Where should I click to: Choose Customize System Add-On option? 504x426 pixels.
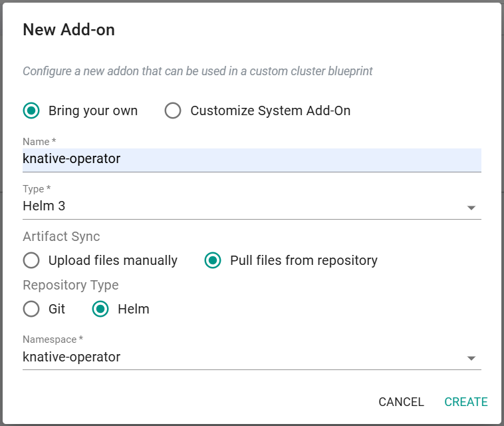[173, 110]
